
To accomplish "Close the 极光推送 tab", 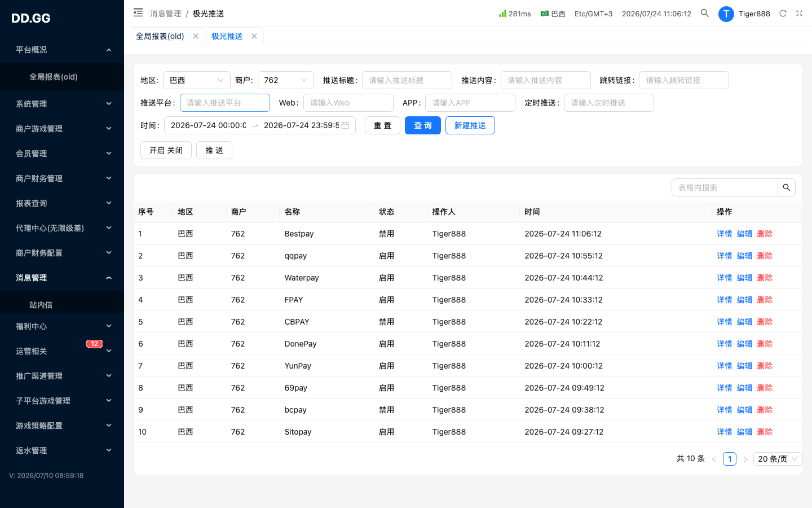I will tap(254, 36).
